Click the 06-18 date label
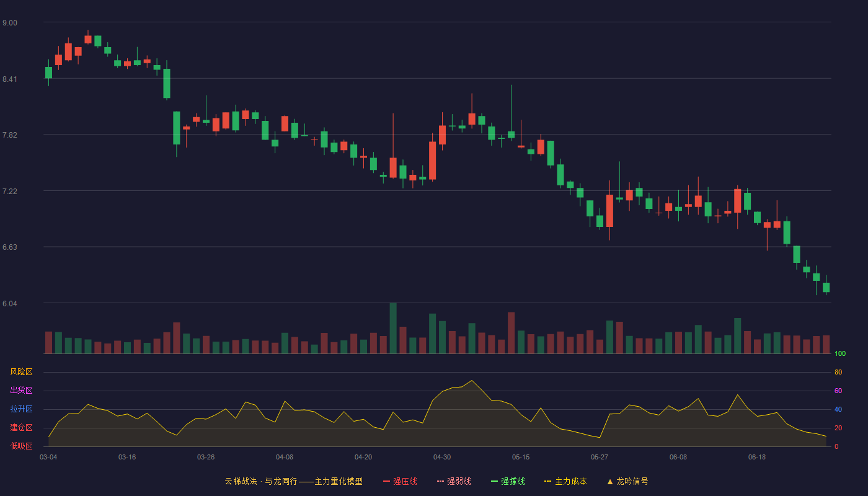Viewport: 868px width, 496px height. [757, 457]
